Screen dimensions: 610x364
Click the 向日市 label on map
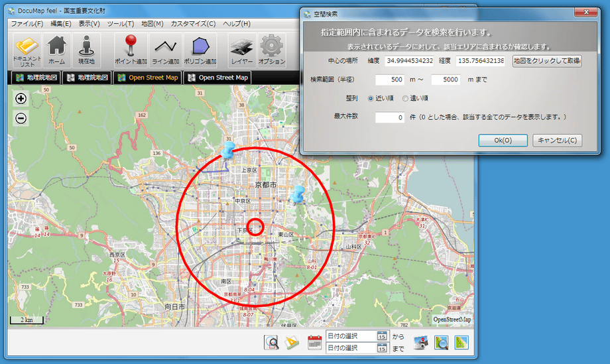pyautogui.click(x=174, y=307)
